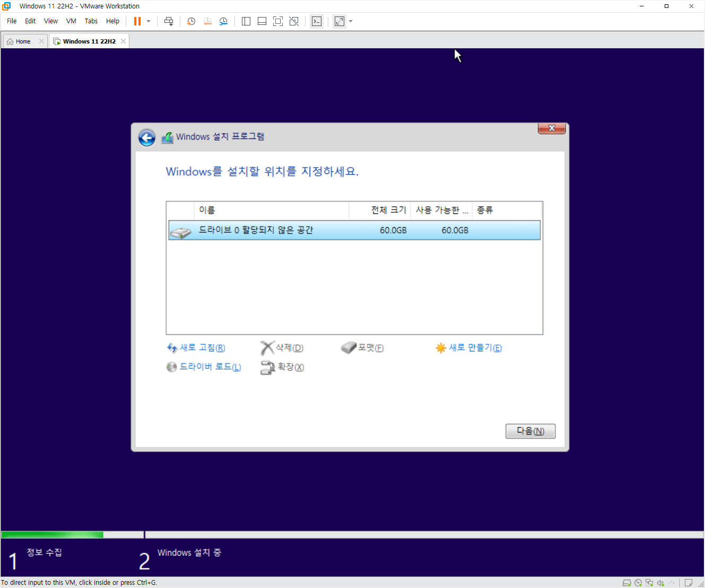Click the sound card status icon
This screenshot has height=588, width=705.
point(660,583)
